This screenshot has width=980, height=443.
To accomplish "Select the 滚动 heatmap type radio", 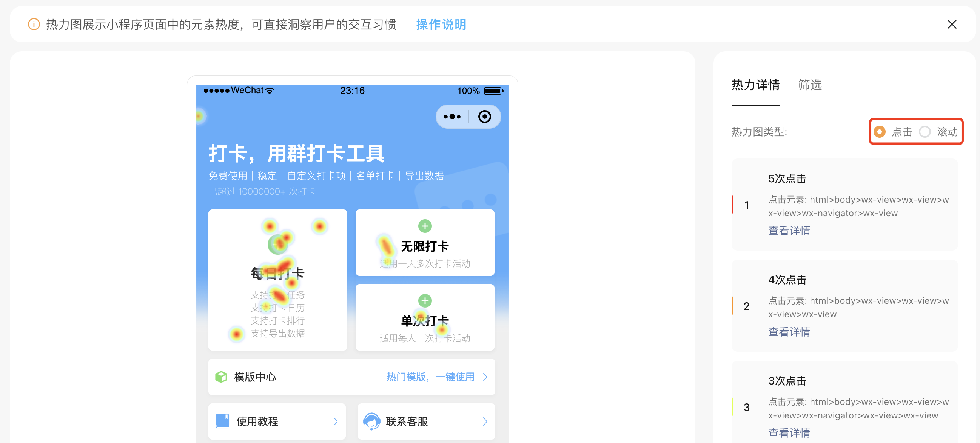I will (925, 132).
